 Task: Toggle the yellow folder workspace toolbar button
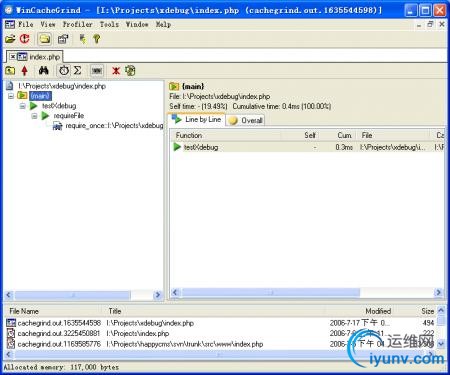pyautogui.click(x=45, y=39)
